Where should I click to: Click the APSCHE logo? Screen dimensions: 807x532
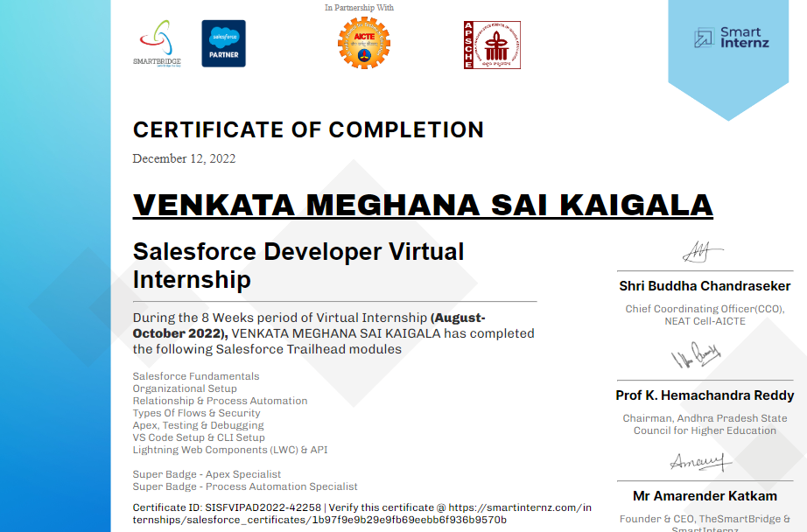click(x=492, y=45)
